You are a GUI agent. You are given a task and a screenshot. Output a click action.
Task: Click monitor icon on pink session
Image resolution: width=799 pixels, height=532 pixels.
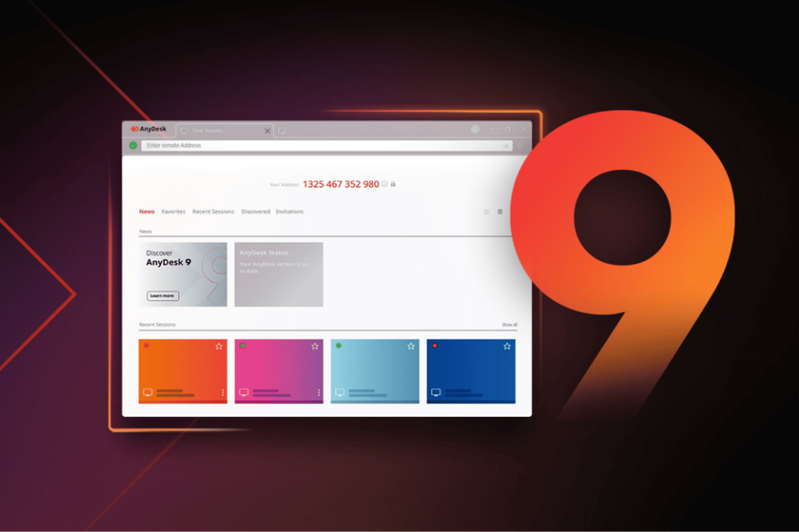point(244,393)
